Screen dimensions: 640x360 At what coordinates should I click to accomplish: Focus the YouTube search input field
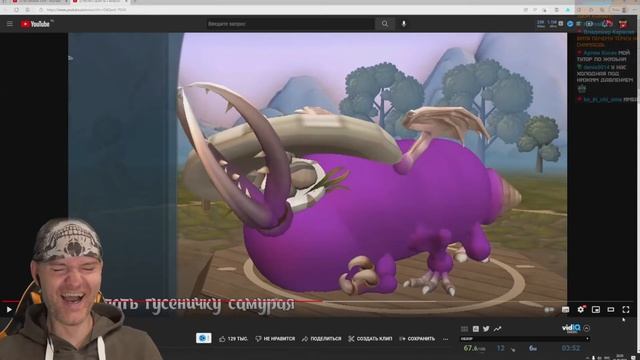[x=290, y=24]
